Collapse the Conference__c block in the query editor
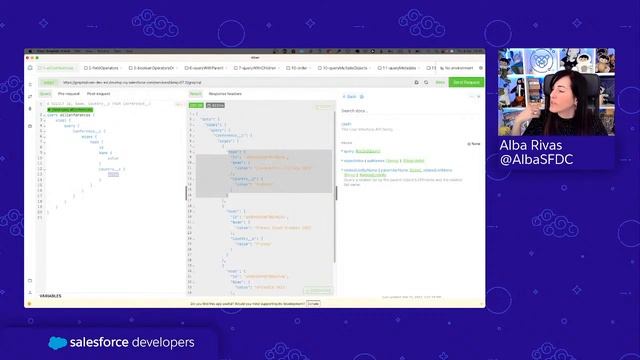Viewport: 640px width, 360px height. 44,131
